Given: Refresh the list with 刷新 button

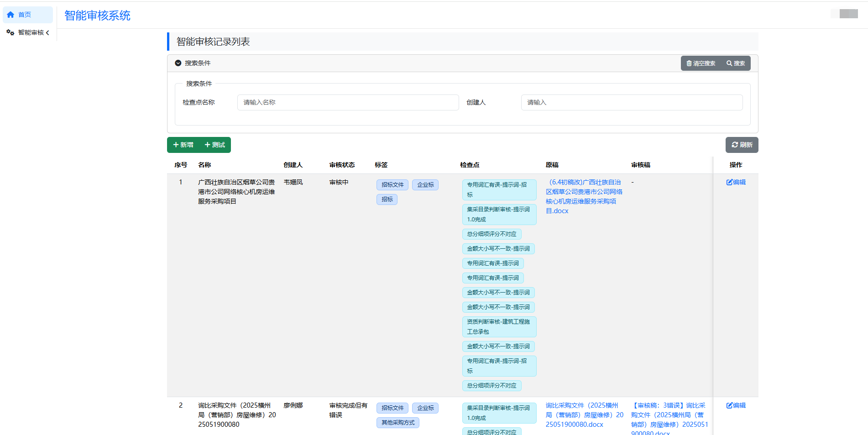Looking at the screenshot, I should pyautogui.click(x=742, y=145).
